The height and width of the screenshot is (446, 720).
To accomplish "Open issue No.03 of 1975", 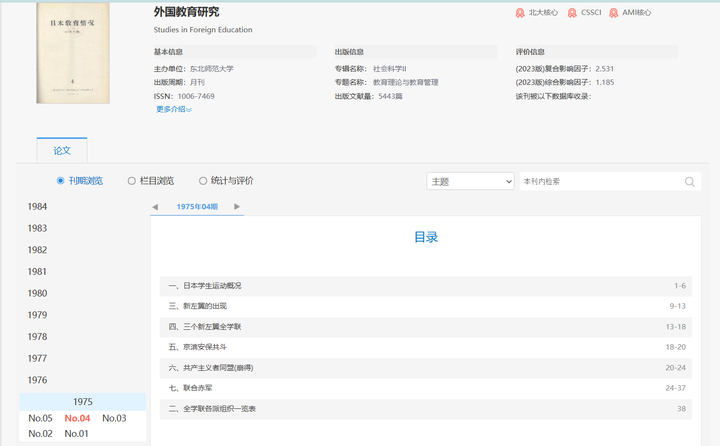I will [114, 418].
